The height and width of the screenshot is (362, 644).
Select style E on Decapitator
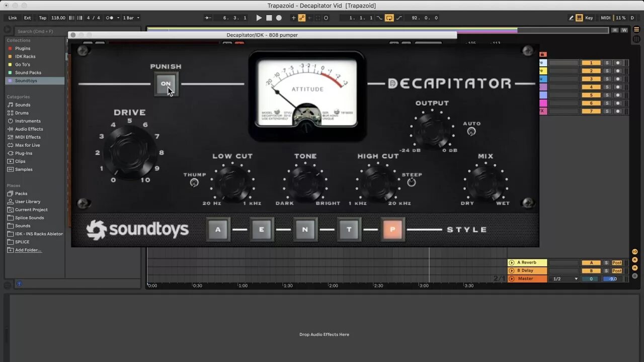tap(262, 230)
